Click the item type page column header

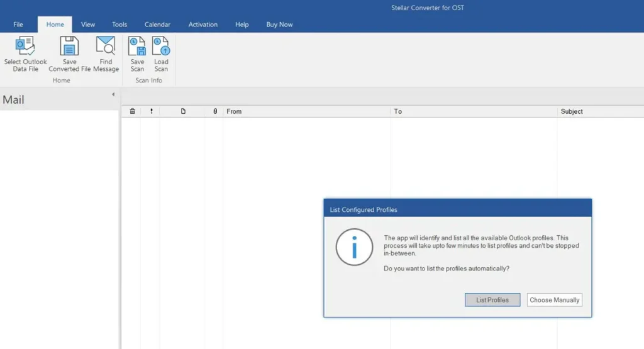183,111
